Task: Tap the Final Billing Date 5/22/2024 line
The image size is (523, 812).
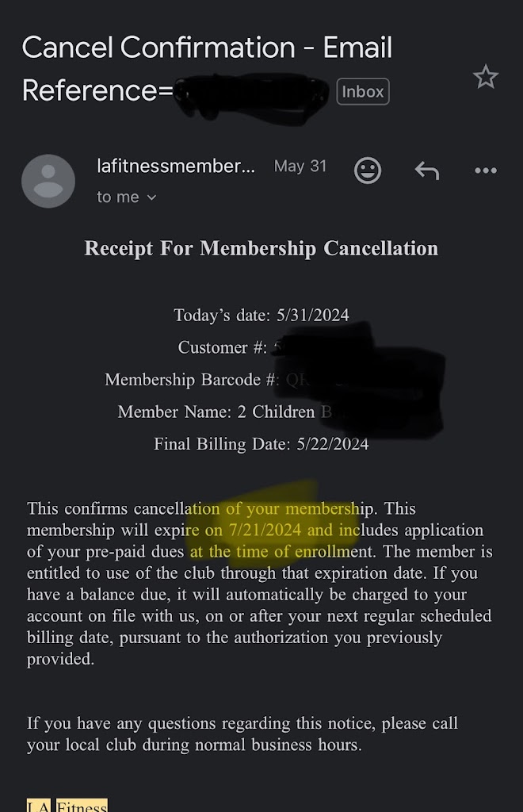Action: point(261,444)
